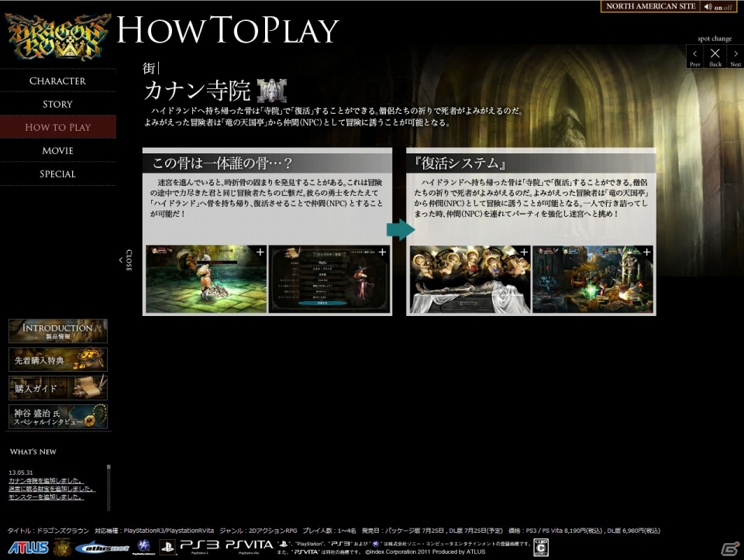The height and width of the screenshot is (560, 744).
Task: Click the 'プレイ人数：1〜4名' footer text
Action: [x=329, y=531]
